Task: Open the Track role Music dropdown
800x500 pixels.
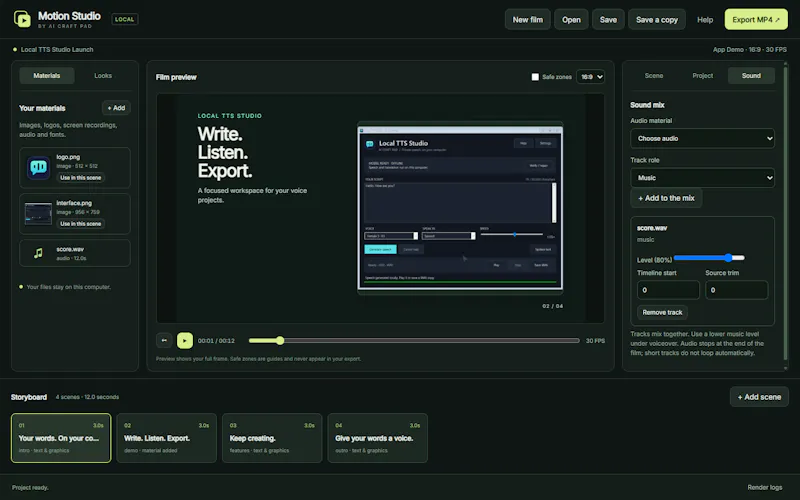Action: click(702, 178)
